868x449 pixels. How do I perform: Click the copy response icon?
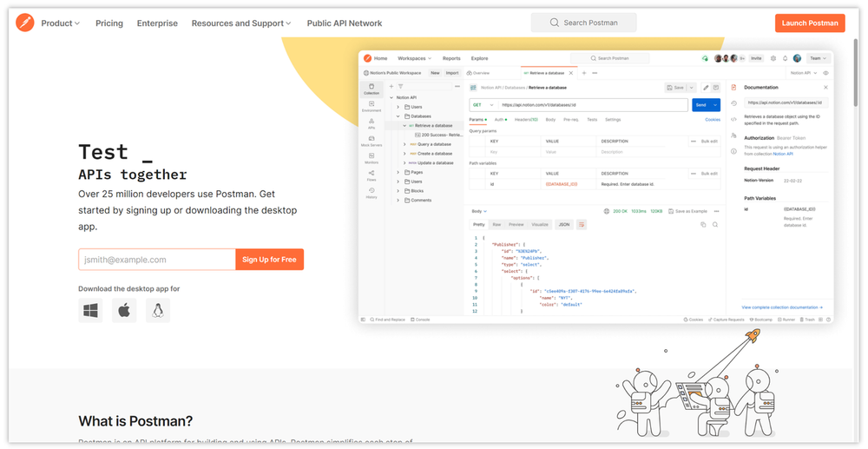(703, 224)
